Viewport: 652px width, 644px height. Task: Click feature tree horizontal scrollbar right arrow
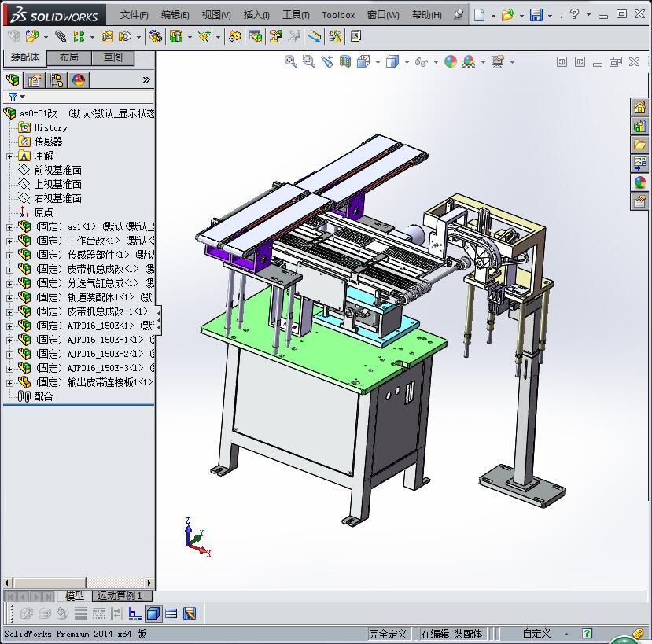pos(149,583)
